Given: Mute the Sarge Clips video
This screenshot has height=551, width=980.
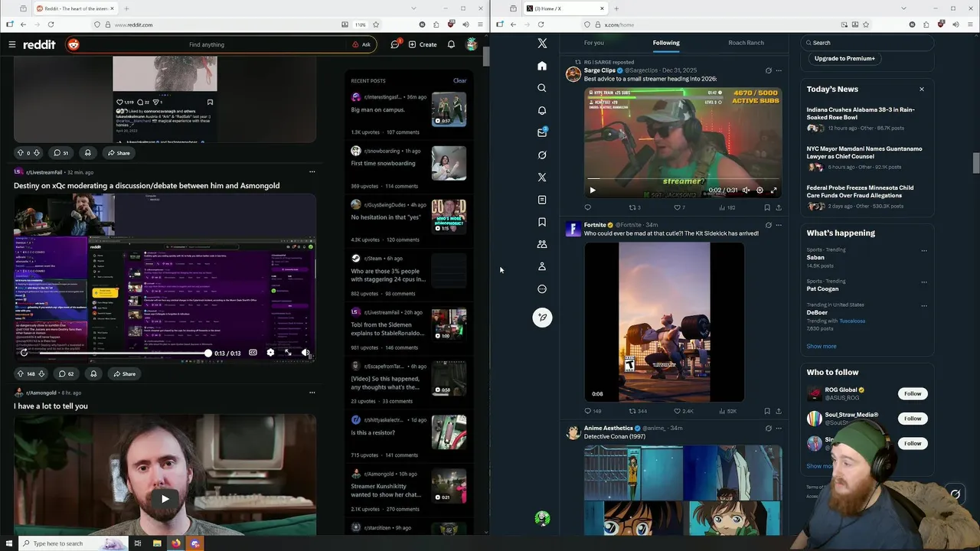Looking at the screenshot, I should tap(746, 191).
